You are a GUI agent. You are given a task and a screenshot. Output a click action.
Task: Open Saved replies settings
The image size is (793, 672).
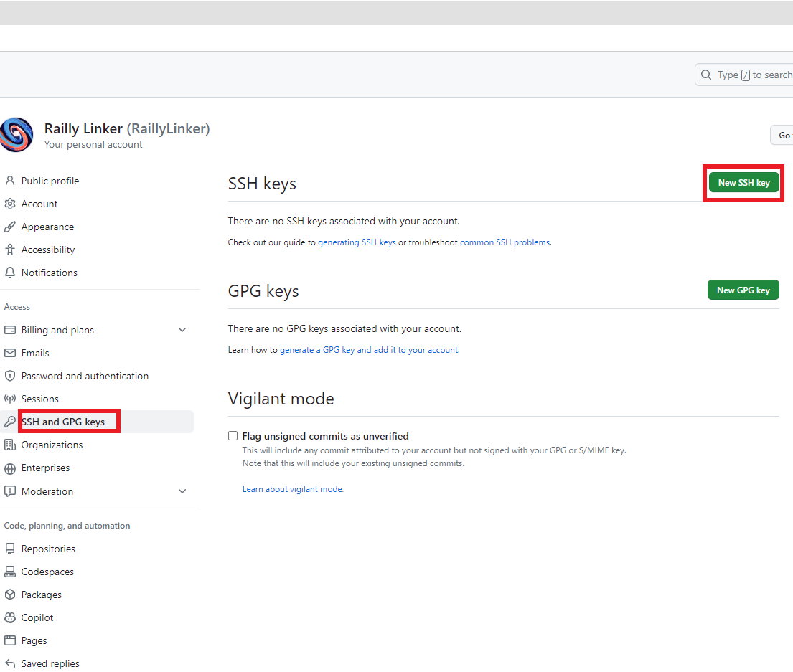50,663
